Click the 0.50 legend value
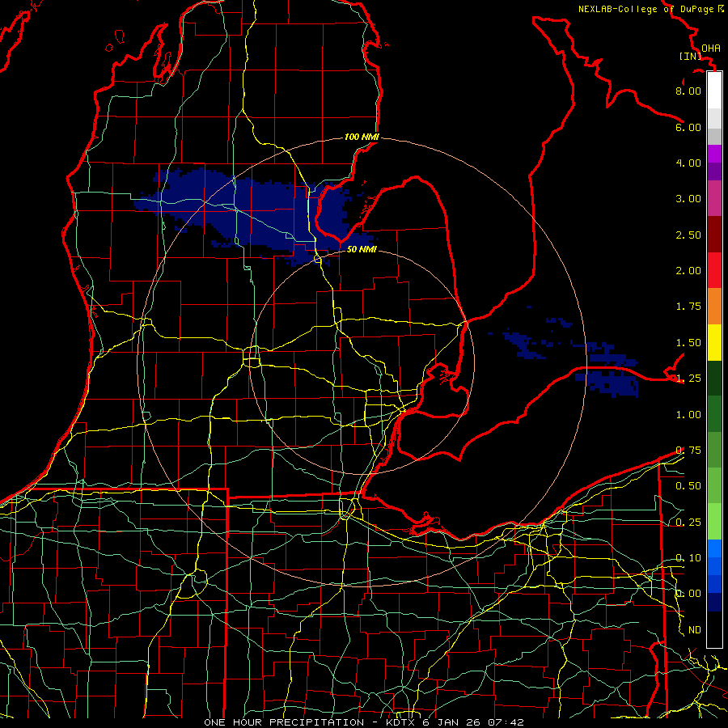 (x=688, y=486)
